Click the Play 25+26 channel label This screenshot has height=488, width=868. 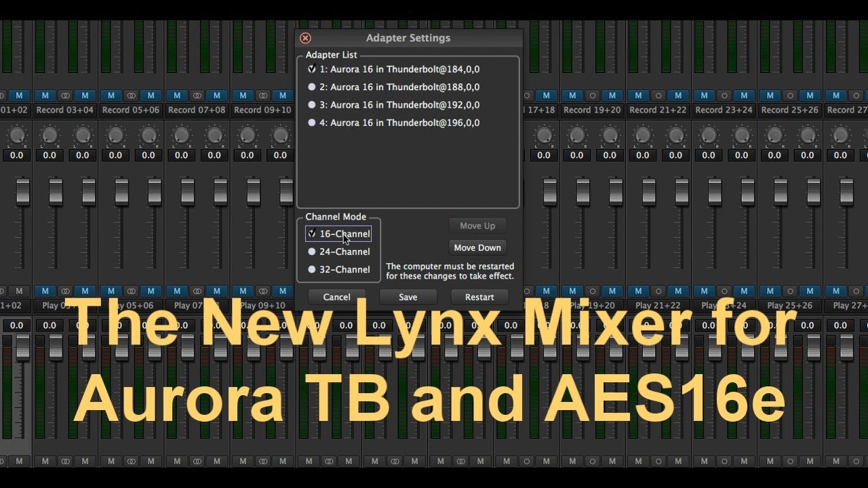pyautogui.click(x=789, y=306)
